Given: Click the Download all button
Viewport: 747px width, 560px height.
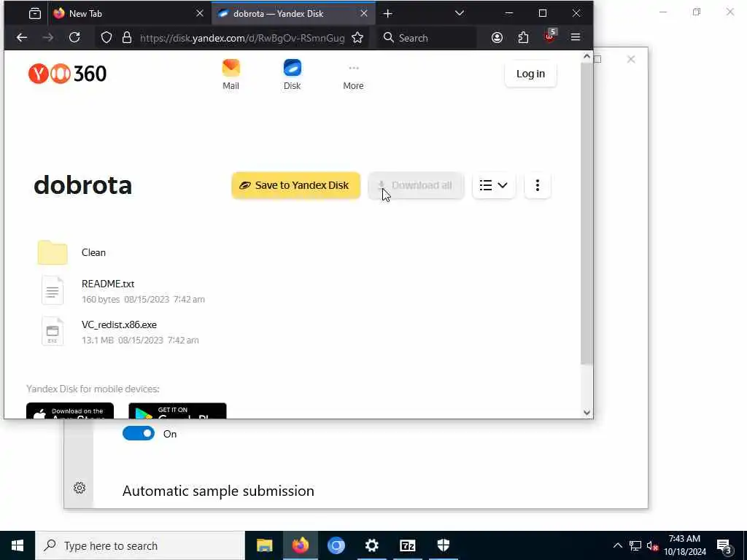Looking at the screenshot, I should 416,185.
